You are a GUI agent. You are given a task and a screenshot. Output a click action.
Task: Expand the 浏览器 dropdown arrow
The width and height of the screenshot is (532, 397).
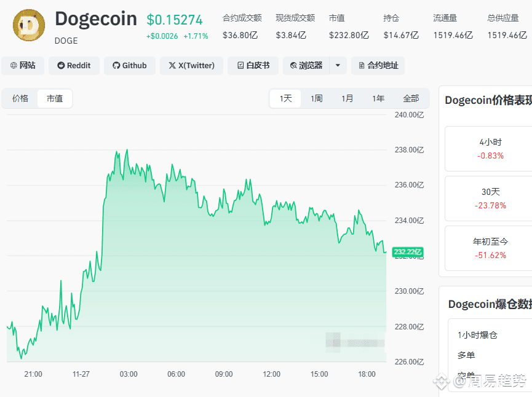tap(338, 66)
